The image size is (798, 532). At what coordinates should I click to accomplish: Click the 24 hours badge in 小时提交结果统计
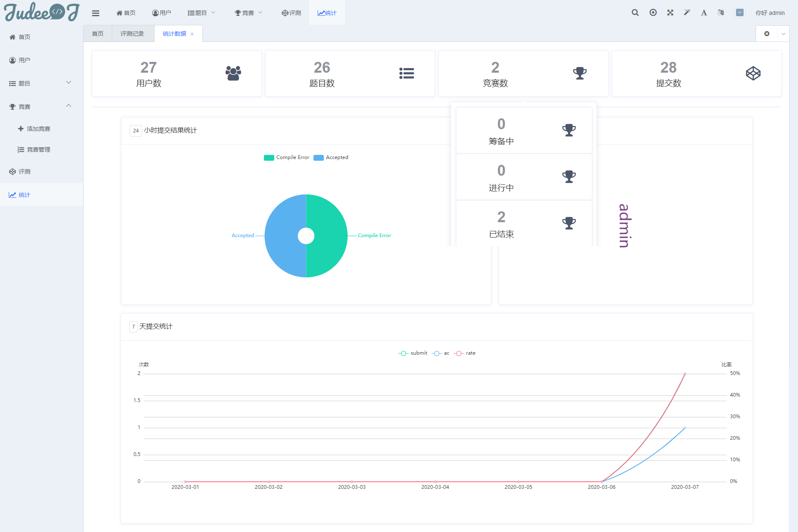tap(136, 130)
